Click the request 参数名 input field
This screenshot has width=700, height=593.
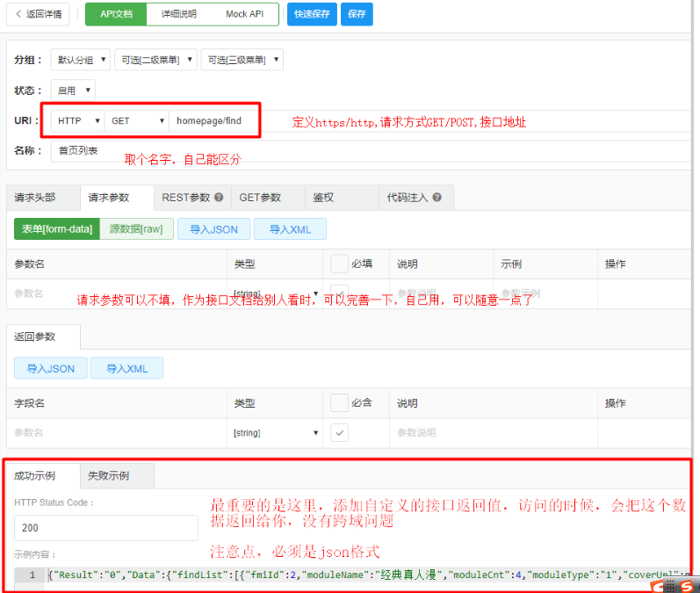tap(117, 293)
